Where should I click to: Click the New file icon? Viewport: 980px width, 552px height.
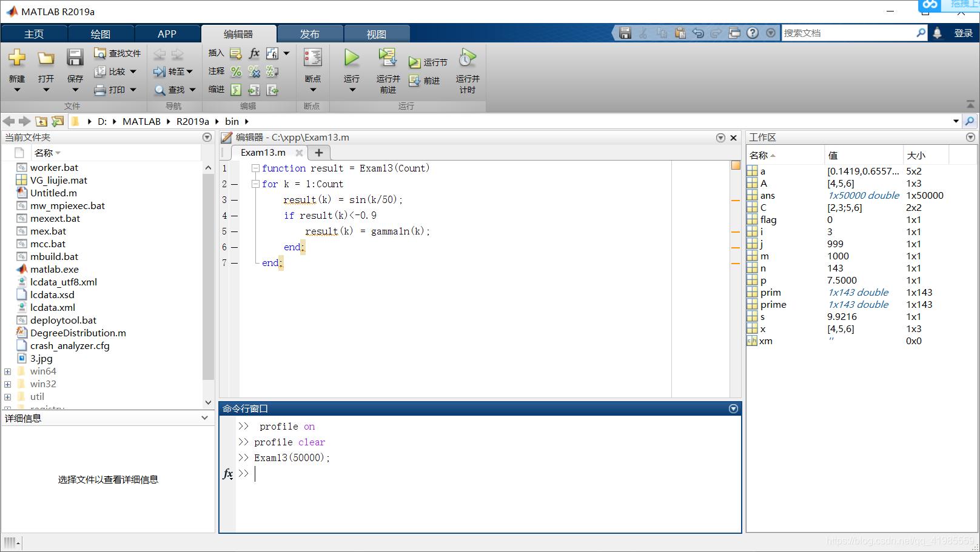click(17, 58)
